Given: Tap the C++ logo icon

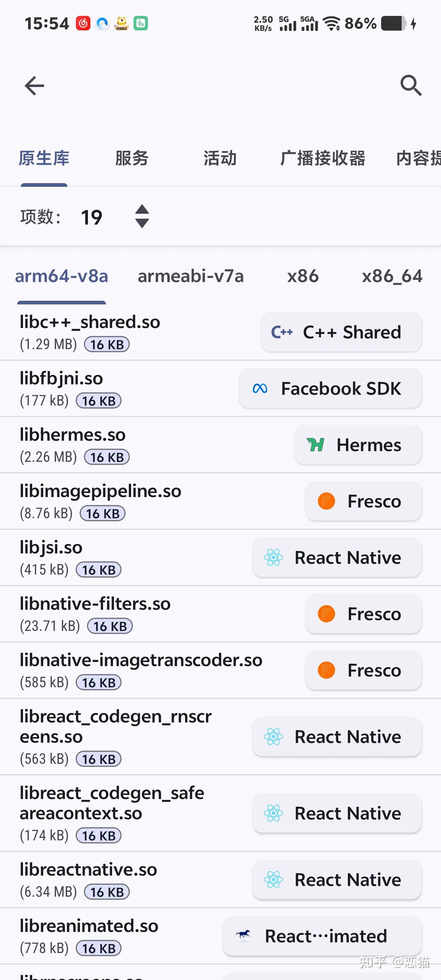Looking at the screenshot, I should pos(281,332).
